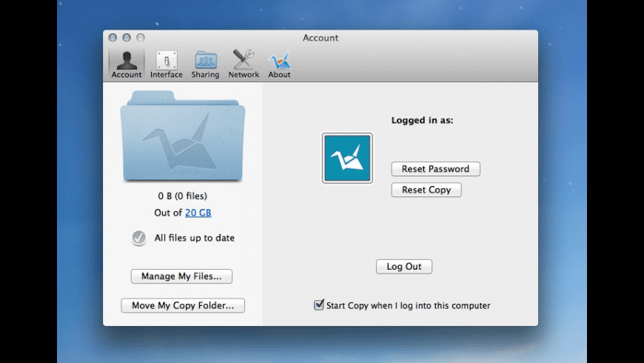Close the Account preferences window

pos(113,38)
